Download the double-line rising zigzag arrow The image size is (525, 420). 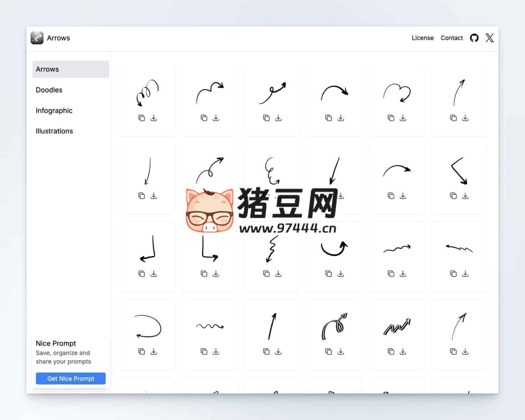(403, 352)
